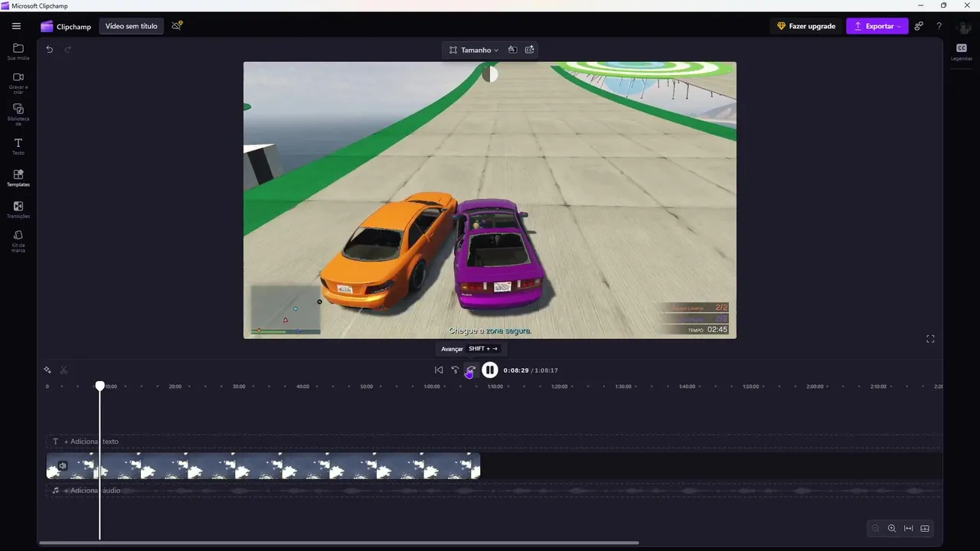Screen dimensions: 980x551
Task: Fit timeline to screen width
Action: coord(909,529)
